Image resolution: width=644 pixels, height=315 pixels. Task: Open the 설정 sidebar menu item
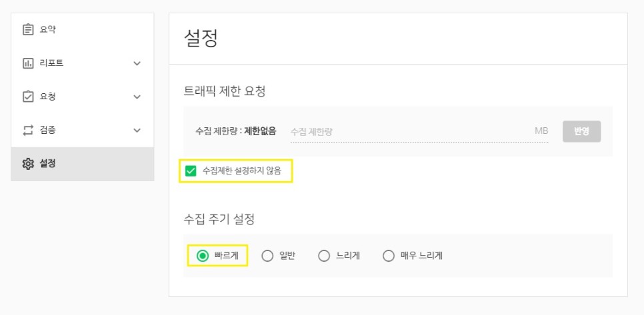(x=48, y=164)
